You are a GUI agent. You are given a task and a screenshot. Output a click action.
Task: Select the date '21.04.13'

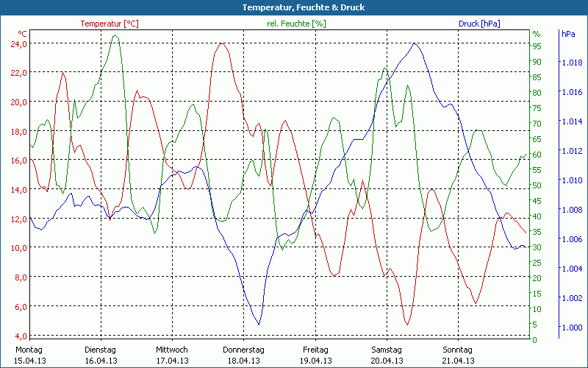click(x=458, y=361)
